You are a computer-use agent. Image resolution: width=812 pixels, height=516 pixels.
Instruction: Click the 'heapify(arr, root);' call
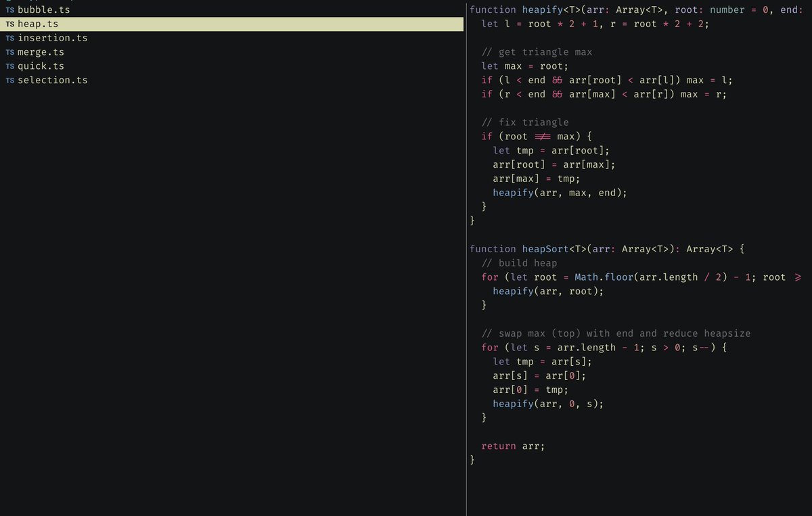point(548,291)
